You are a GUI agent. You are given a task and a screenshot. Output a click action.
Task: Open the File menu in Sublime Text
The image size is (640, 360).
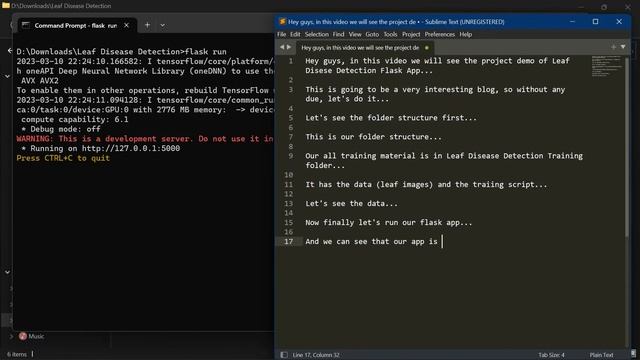(x=281, y=34)
